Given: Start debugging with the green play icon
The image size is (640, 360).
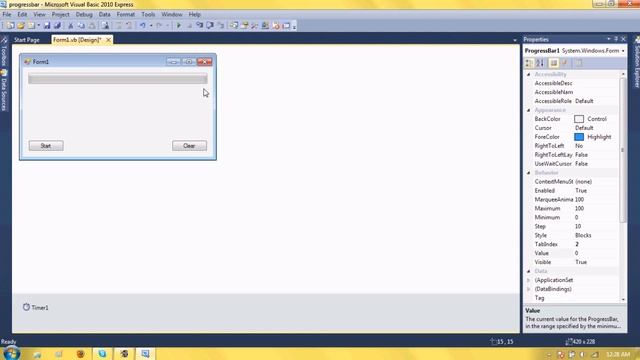Looking at the screenshot, I should point(178,26).
